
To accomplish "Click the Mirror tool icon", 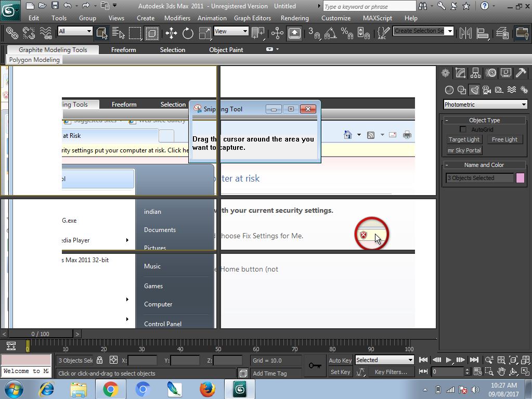I will pos(465,33).
